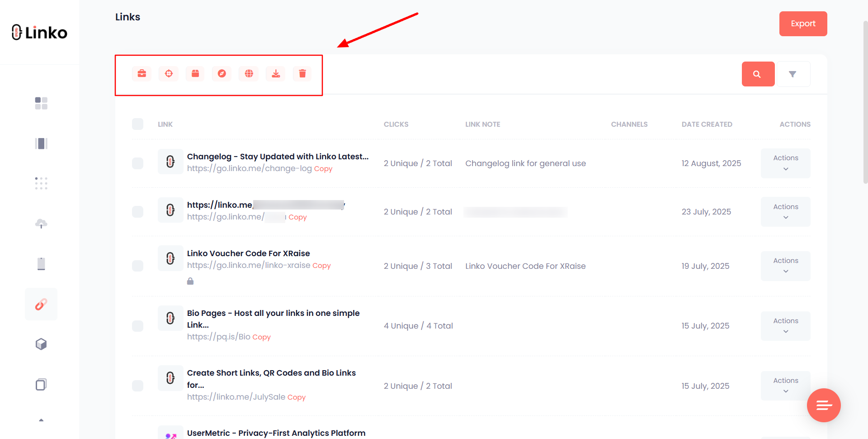Open Actions dropdown for the Changelog link
This screenshot has height=439, width=868.
point(785,163)
